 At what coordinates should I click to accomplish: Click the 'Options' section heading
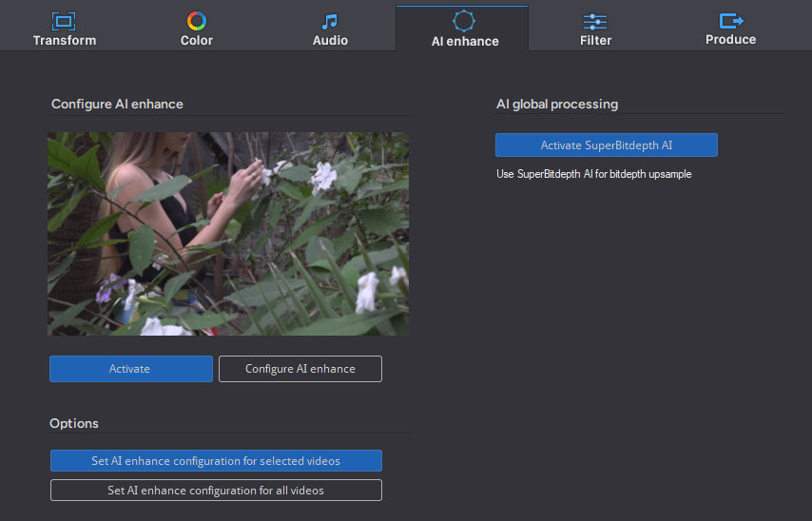pos(74,424)
